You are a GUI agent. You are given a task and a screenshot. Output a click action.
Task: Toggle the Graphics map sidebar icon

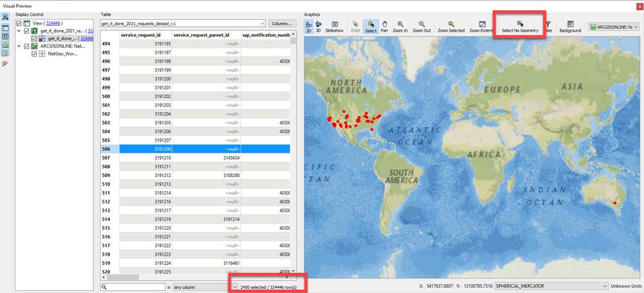tap(5, 44)
